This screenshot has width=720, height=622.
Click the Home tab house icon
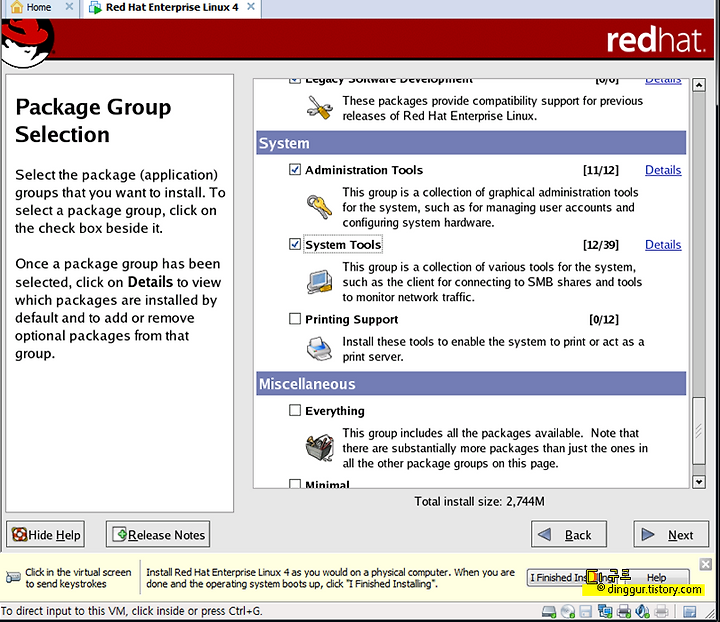point(17,7)
